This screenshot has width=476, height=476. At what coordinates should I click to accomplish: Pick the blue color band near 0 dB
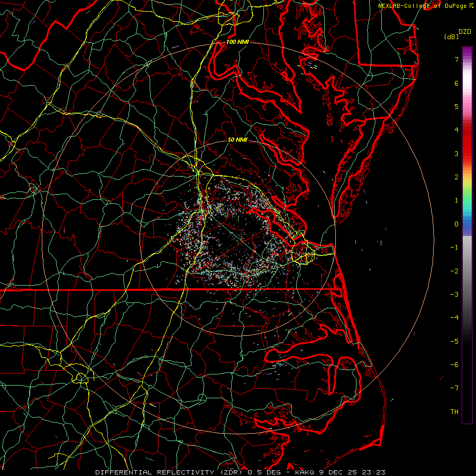pyautogui.click(x=466, y=227)
